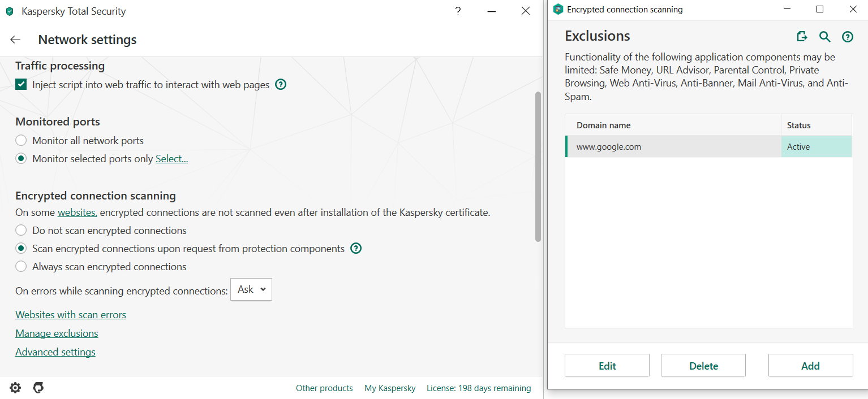Click the Edit button in Exclusions

point(607,366)
